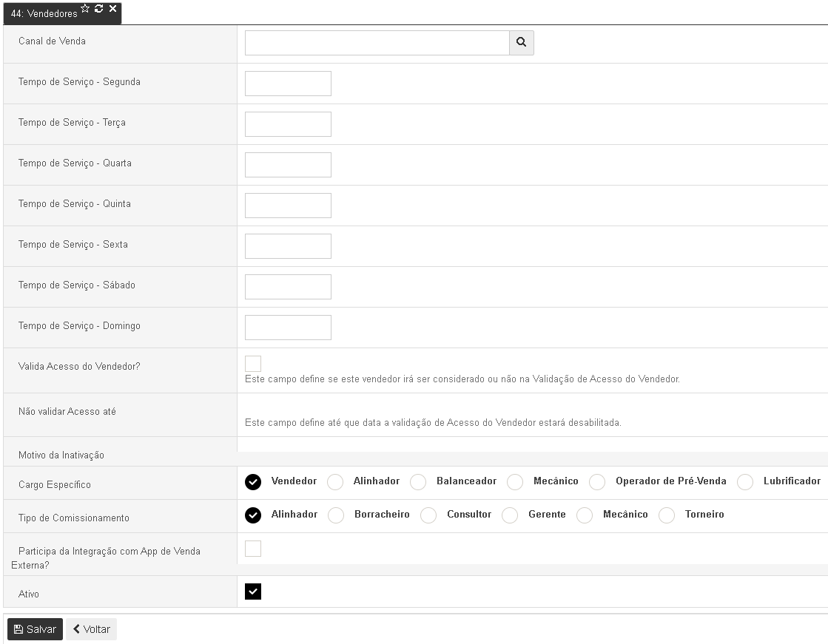Viewport: 828px width, 644px height.
Task: Favorite the Vendedores tab with star icon
Action: click(85, 8)
